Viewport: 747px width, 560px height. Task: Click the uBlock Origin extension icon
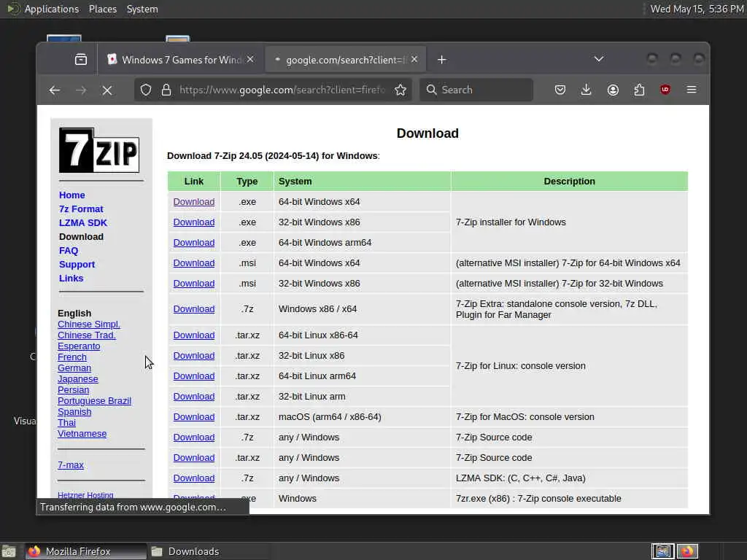tap(665, 90)
